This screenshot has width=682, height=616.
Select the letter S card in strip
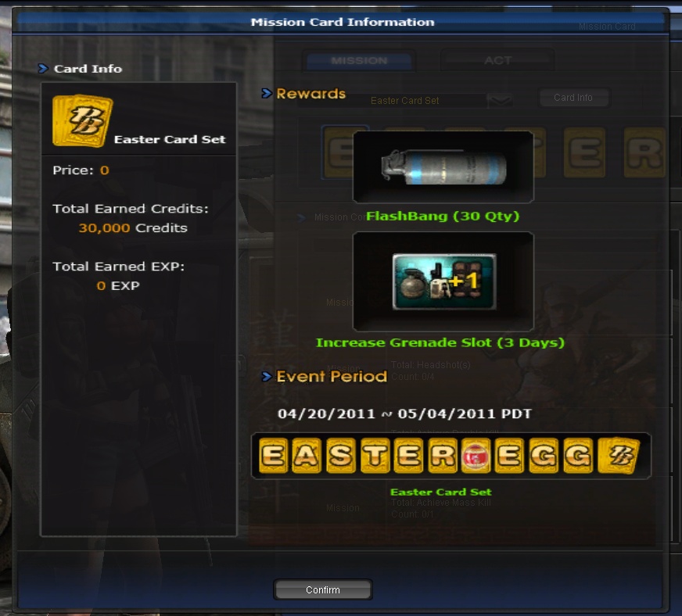pyautogui.click(x=340, y=455)
